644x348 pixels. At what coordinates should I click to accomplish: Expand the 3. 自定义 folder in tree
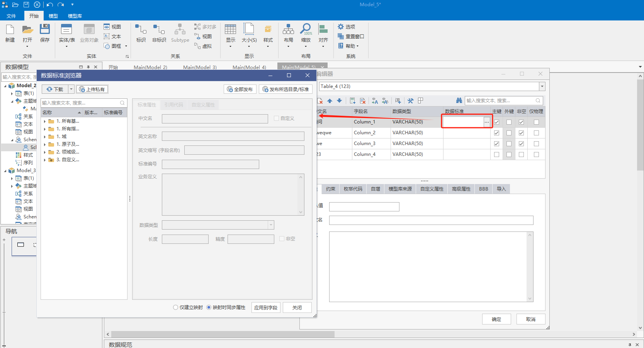[45, 160]
